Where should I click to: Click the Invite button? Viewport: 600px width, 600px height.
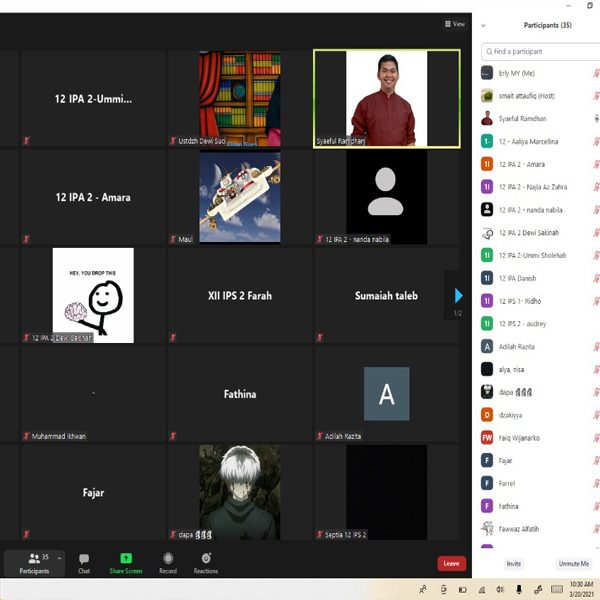(513, 564)
